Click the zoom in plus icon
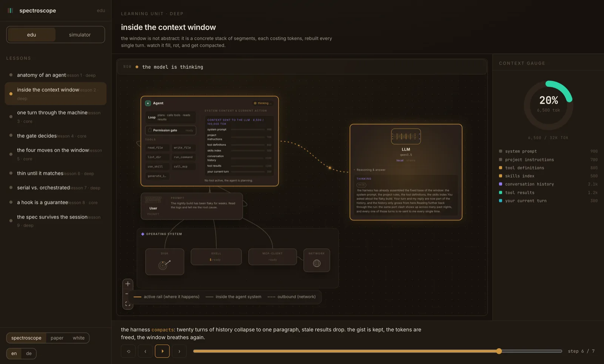The image size is (604, 364). [128, 284]
